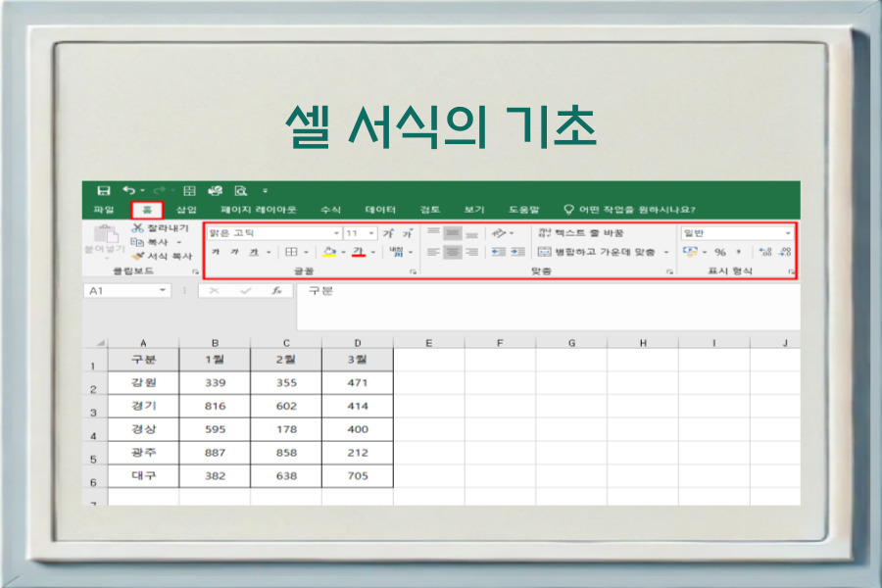This screenshot has width=882, height=588.
Task: Expand the underline style dropdown arrow
Action: 269,252
